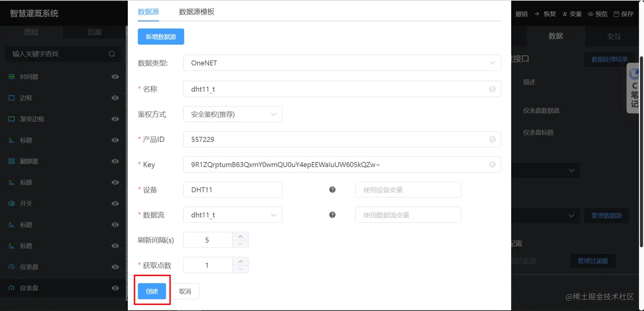Click the 管理数据源 button
This screenshot has width=644, height=311.
(x=607, y=216)
